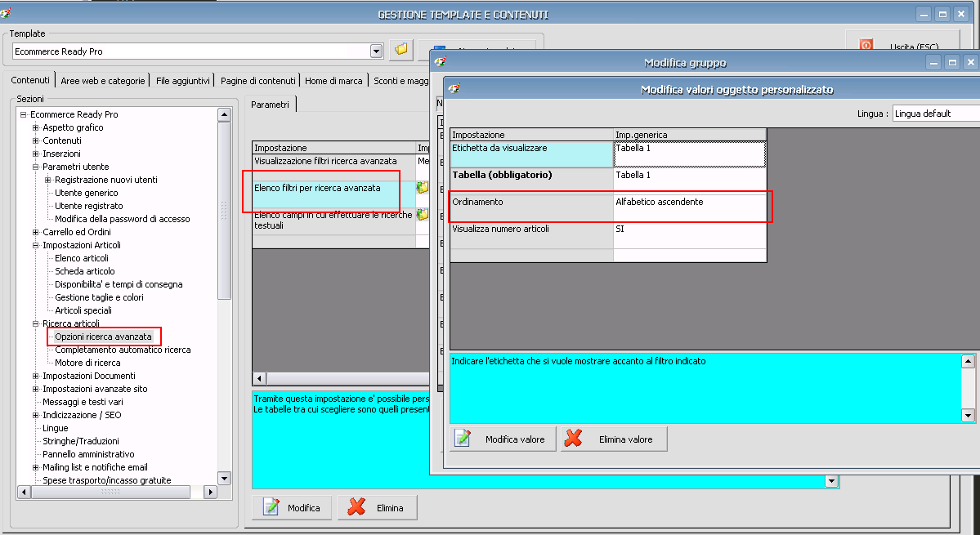Select Elenco filtri per ricerca avanzata row
The image size is (980, 535).
pos(333,194)
